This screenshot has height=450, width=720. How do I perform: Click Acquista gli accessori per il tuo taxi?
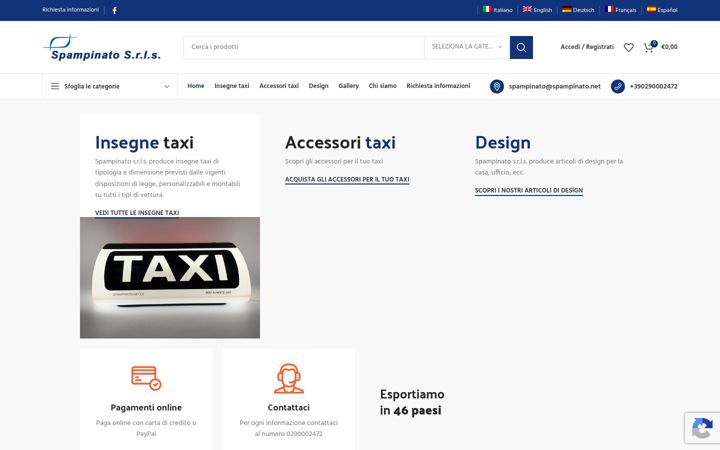coord(347,180)
